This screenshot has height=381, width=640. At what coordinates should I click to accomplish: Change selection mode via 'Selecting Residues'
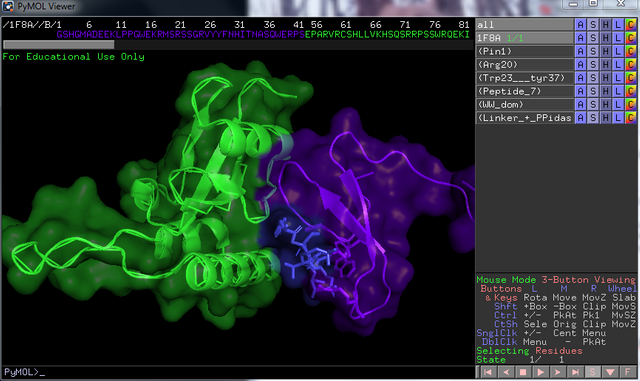[x=529, y=351]
